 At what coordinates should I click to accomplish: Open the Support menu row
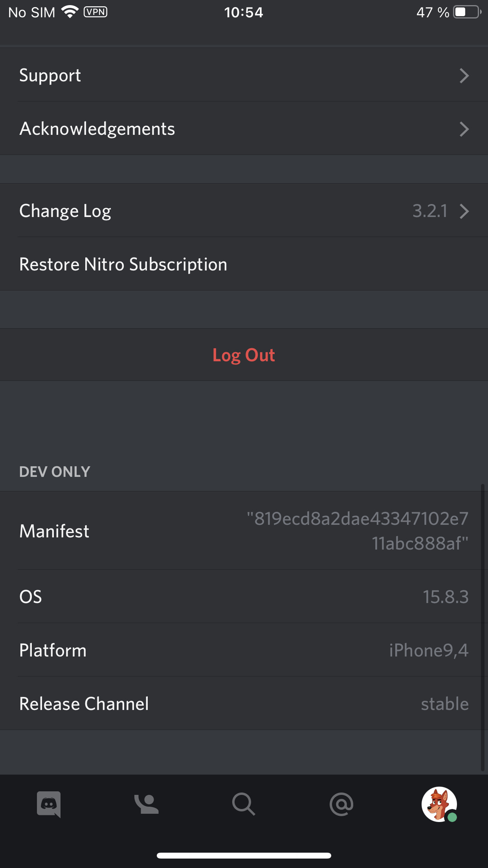[x=236, y=75]
